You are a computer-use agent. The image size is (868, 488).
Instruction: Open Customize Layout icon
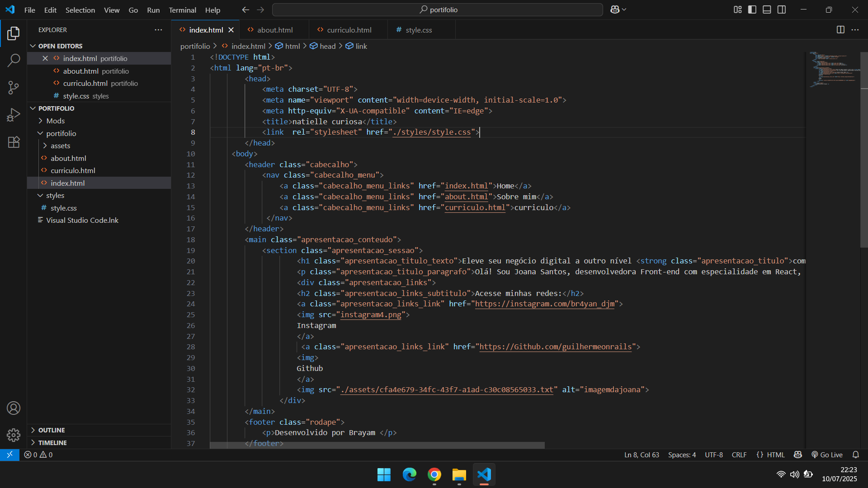point(737,9)
